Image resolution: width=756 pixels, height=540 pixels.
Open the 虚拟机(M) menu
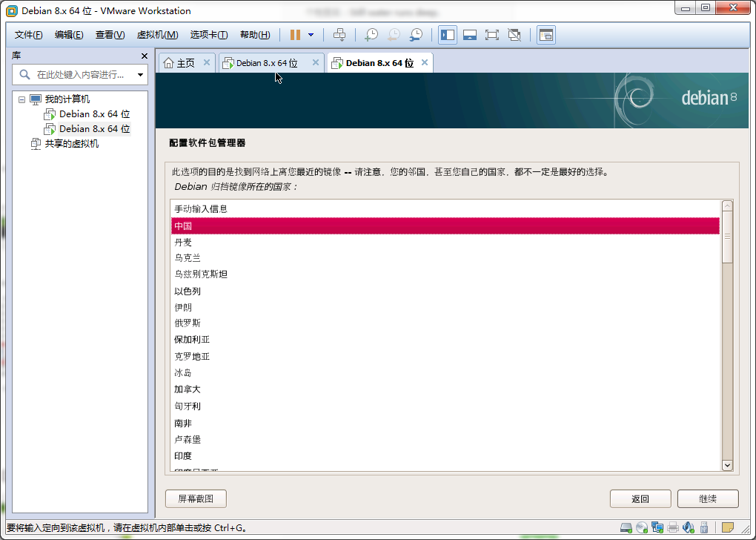point(158,35)
